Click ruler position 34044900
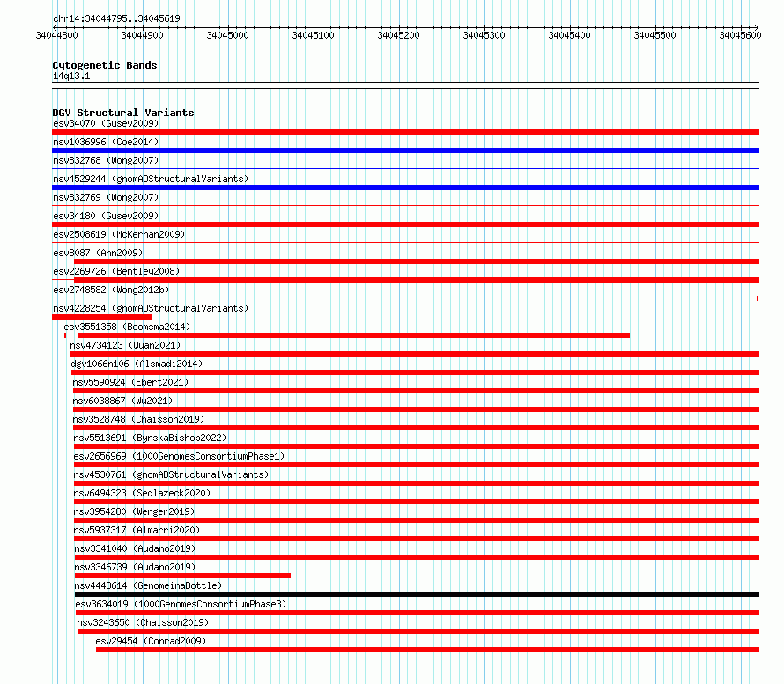Image resolution: width=784 pixels, height=684 pixels. 142,35
